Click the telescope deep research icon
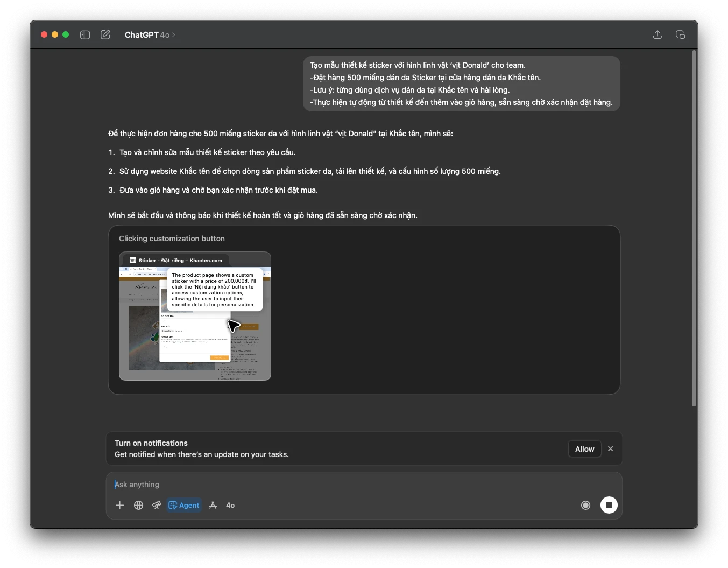This screenshot has width=728, height=568. (157, 505)
